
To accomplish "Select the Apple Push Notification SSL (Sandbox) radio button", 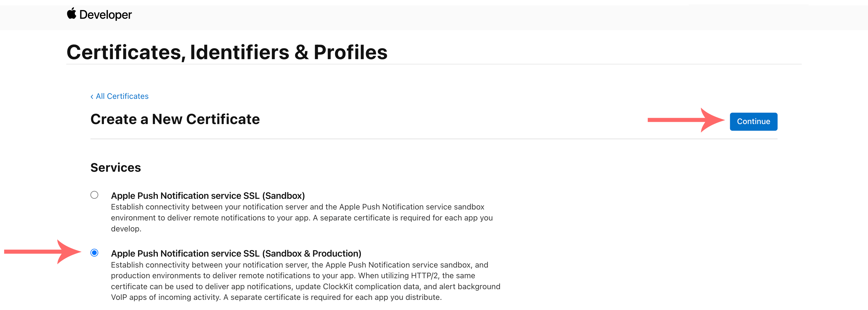I will tap(94, 194).
